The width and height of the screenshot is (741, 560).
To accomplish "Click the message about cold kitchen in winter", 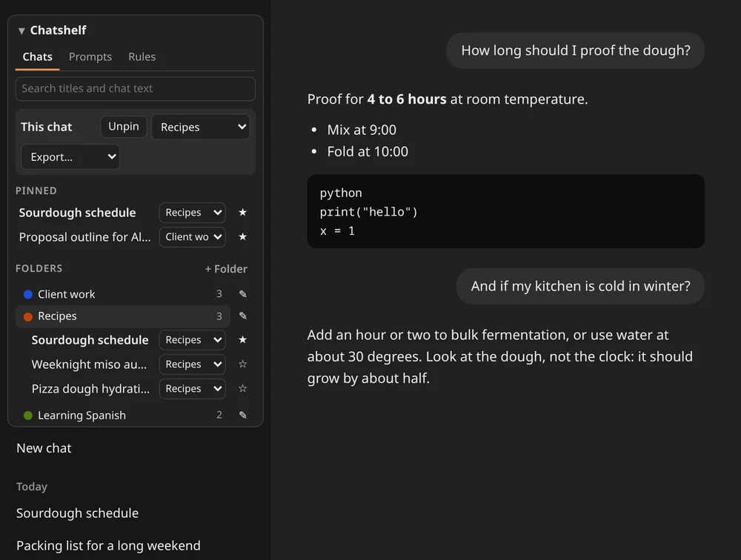I will tap(580, 287).
